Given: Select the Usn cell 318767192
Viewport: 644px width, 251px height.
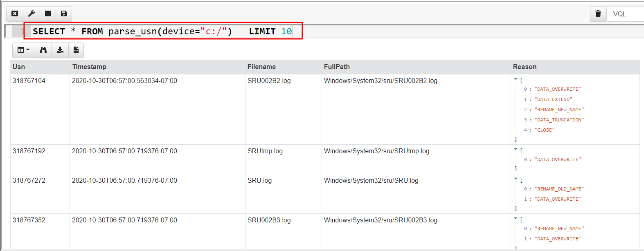Looking at the screenshot, I should 29,151.
